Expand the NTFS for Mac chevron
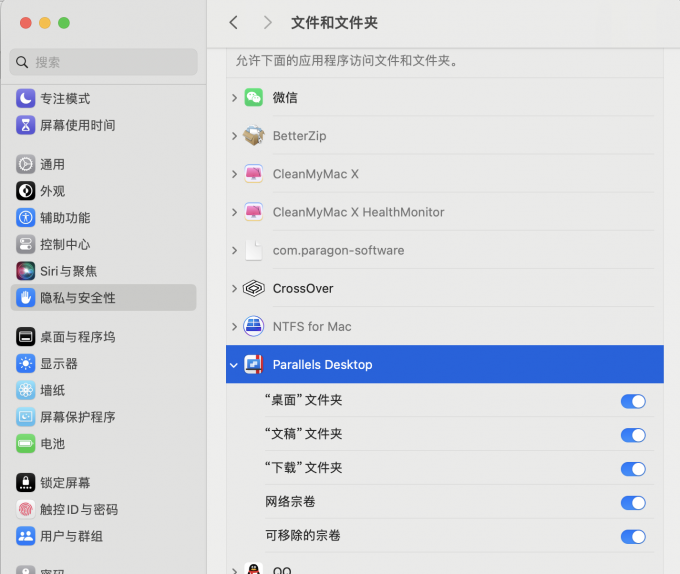The height and width of the screenshot is (574, 680). tap(234, 326)
